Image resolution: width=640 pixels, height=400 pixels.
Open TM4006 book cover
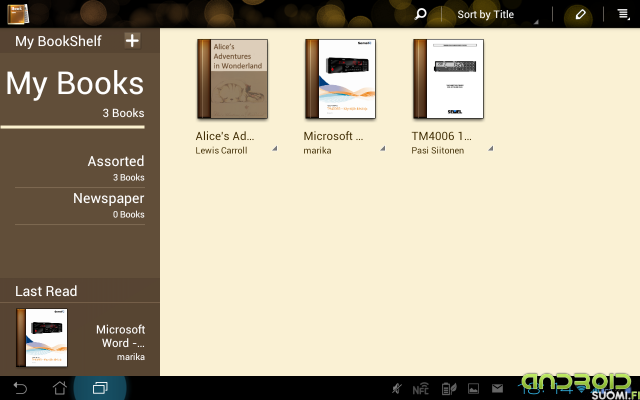pyautogui.click(x=448, y=79)
